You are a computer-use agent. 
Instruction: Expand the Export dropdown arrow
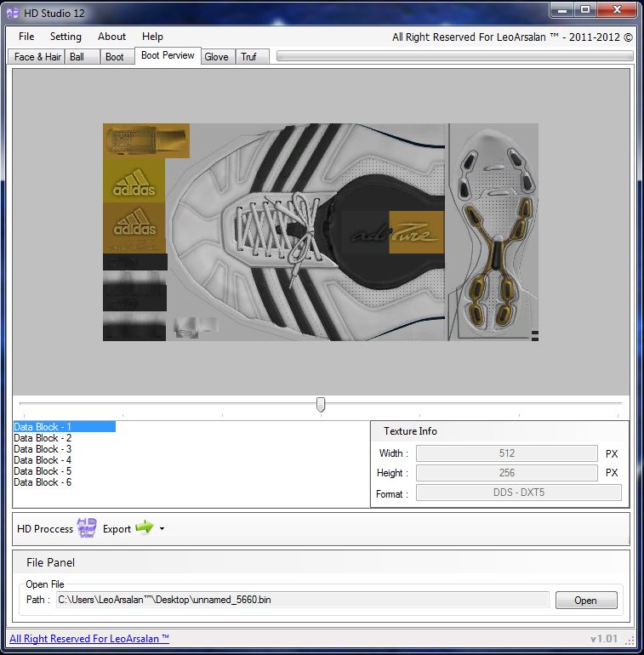162,529
